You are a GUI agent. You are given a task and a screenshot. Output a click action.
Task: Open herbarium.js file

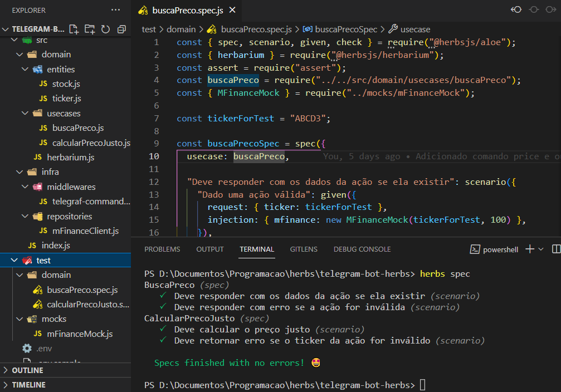pyautogui.click(x=71, y=158)
